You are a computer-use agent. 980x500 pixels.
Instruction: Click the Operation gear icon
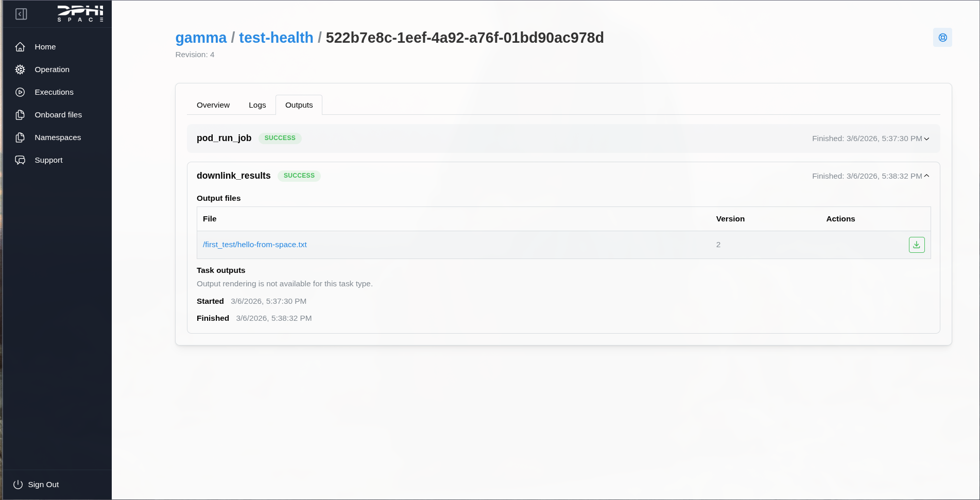click(x=20, y=70)
